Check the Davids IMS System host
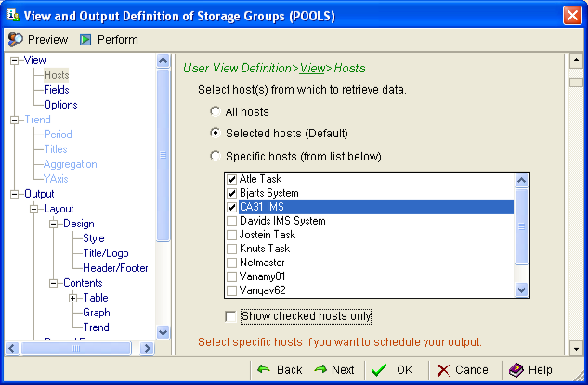Image resolution: width=588 pixels, height=385 pixels. (231, 221)
